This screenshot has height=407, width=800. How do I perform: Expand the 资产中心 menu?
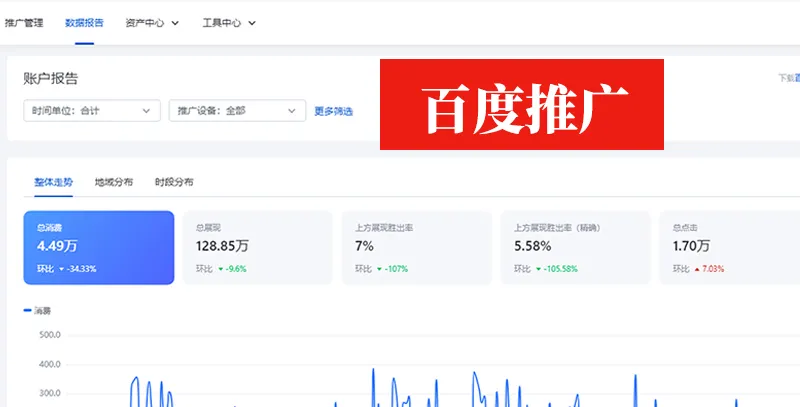point(152,22)
